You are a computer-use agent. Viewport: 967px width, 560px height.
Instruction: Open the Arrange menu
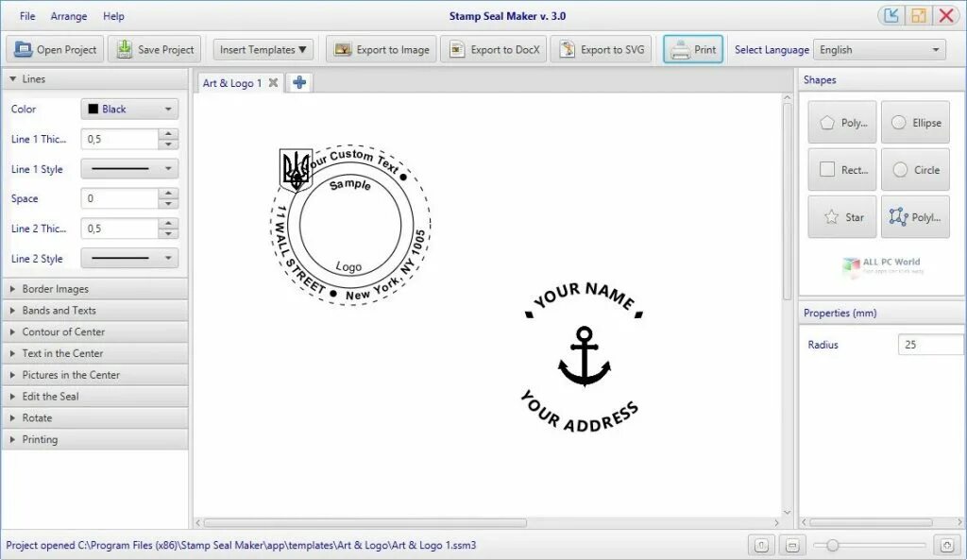[x=68, y=16]
